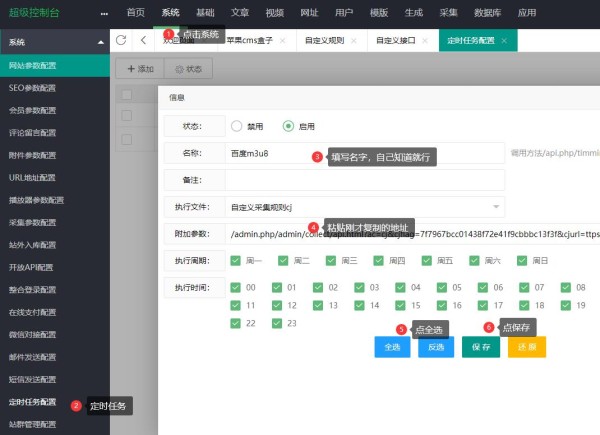Image resolution: width=600 pixels, height=435 pixels.
Task: Close the 苹果cms盒子 tab
Action: pos(282,41)
